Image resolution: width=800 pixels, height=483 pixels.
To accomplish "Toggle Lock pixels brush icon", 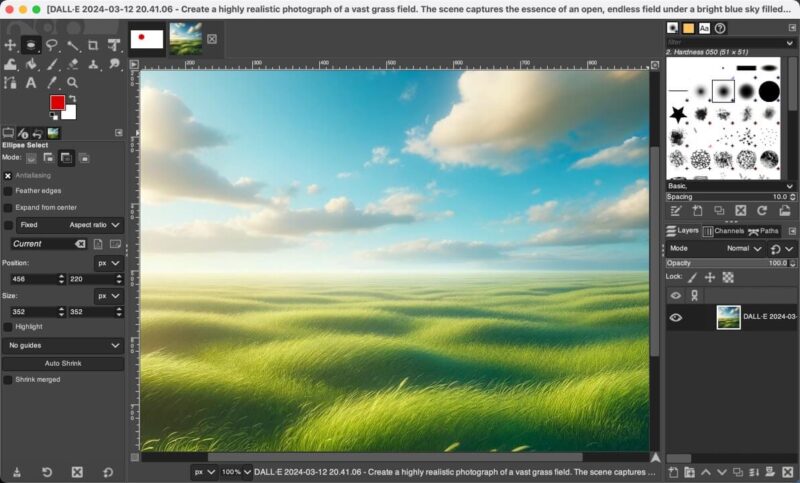I will [x=692, y=277].
